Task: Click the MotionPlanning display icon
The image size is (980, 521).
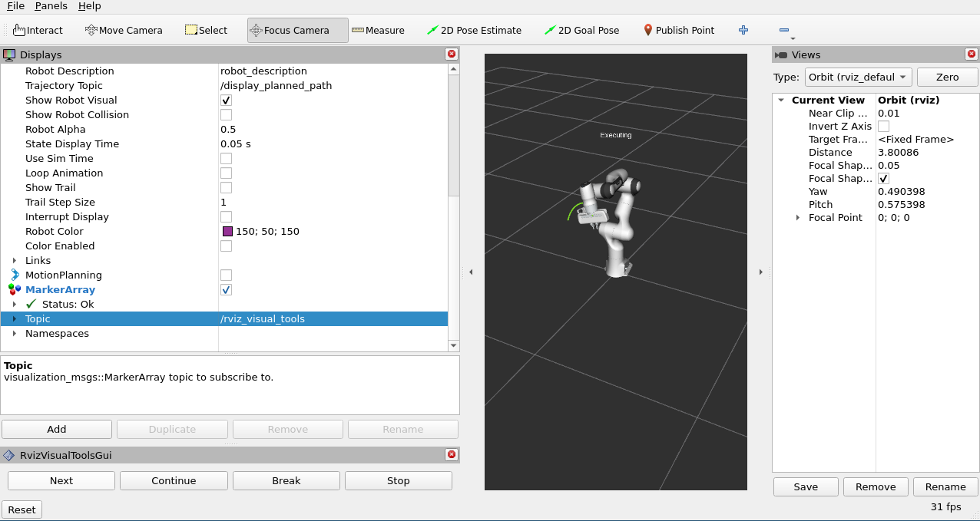Action: [x=15, y=275]
